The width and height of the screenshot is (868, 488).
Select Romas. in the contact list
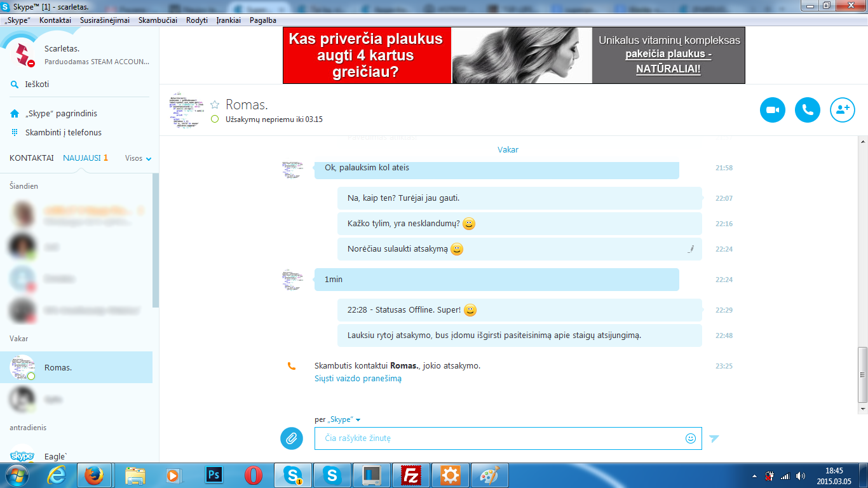tap(76, 367)
